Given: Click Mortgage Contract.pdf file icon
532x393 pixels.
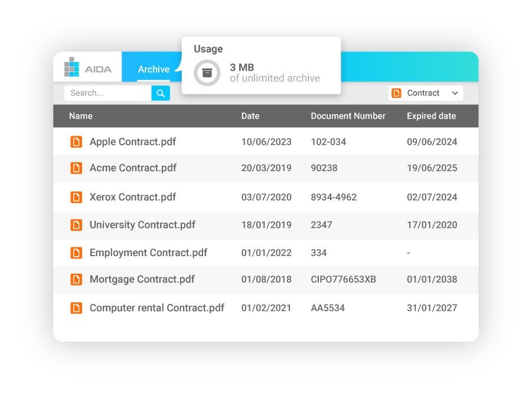Looking at the screenshot, I should 76,279.
